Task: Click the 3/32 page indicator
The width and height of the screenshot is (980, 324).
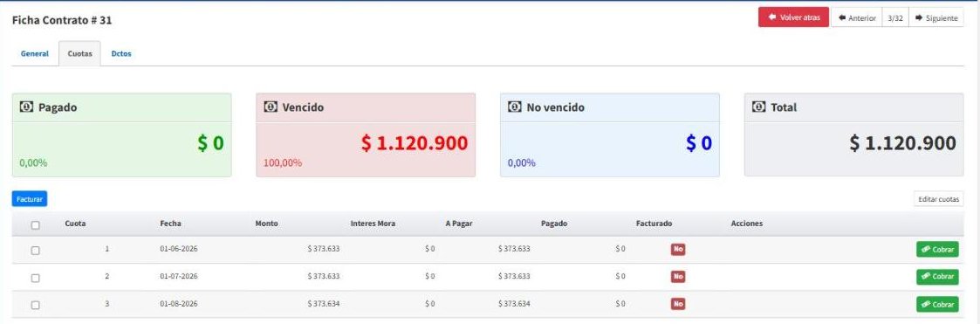Action: point(895,18)
